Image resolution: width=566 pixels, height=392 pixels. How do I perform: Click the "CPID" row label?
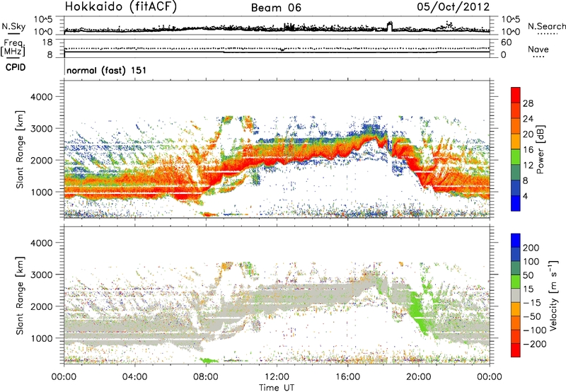[16, 67]
